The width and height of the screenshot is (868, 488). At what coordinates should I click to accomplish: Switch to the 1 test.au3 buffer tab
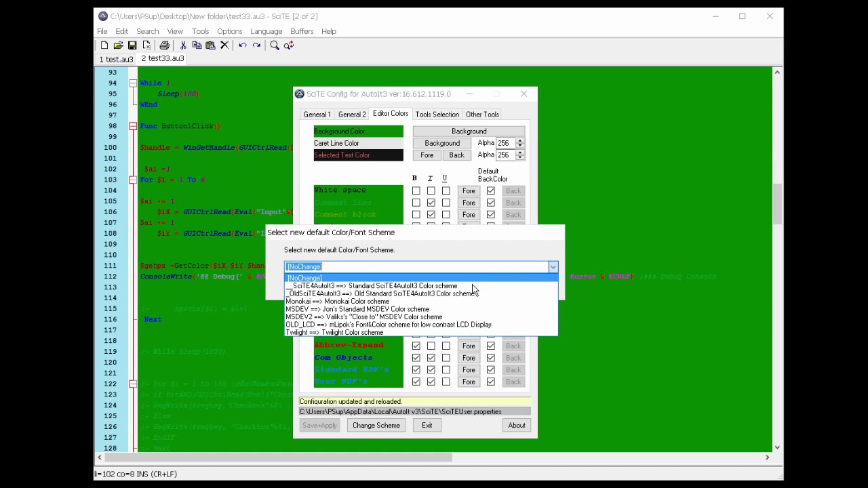tap(117, 59)
